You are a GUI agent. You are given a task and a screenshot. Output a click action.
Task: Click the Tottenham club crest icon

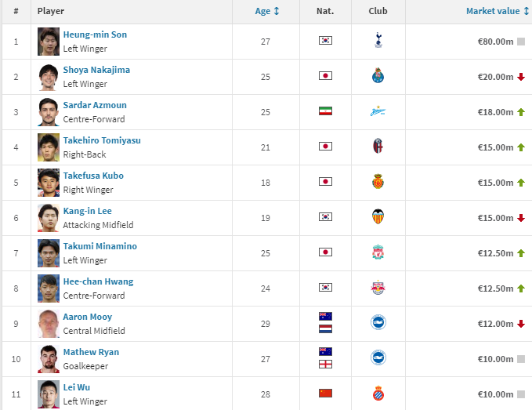click(378, 41)
